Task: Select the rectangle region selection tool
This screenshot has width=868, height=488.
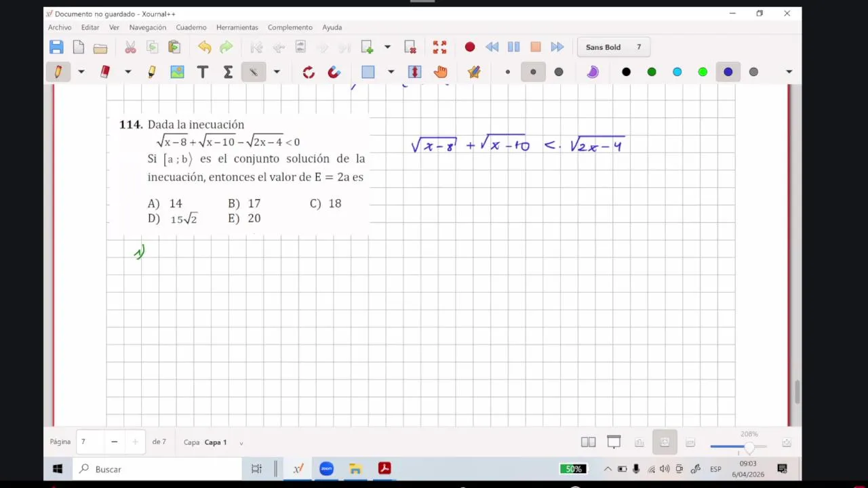Action: [x=368, y=72]
